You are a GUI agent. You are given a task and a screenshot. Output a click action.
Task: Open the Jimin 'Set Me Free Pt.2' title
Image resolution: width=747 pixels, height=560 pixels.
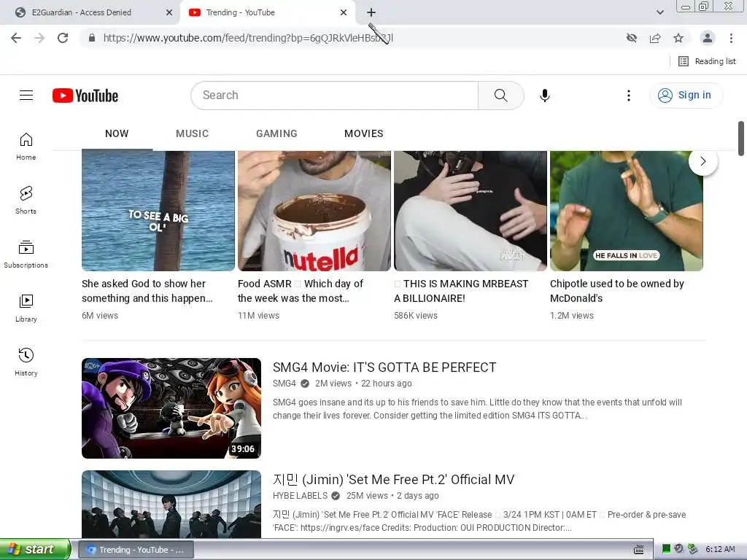point(393,480)
